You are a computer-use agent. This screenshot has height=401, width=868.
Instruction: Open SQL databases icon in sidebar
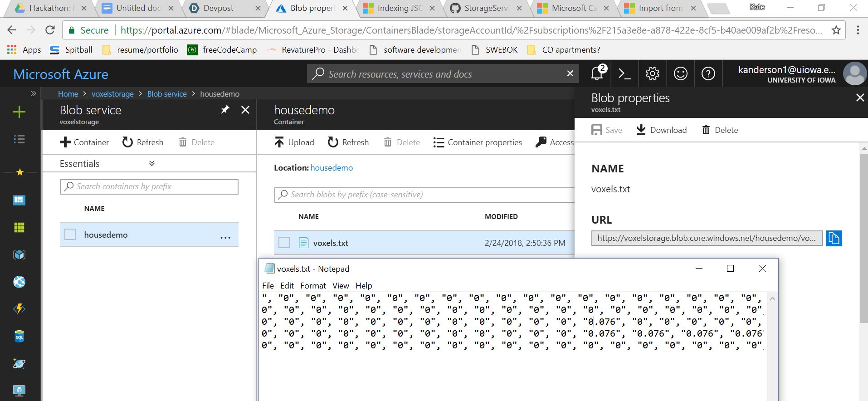pos(19,336)
